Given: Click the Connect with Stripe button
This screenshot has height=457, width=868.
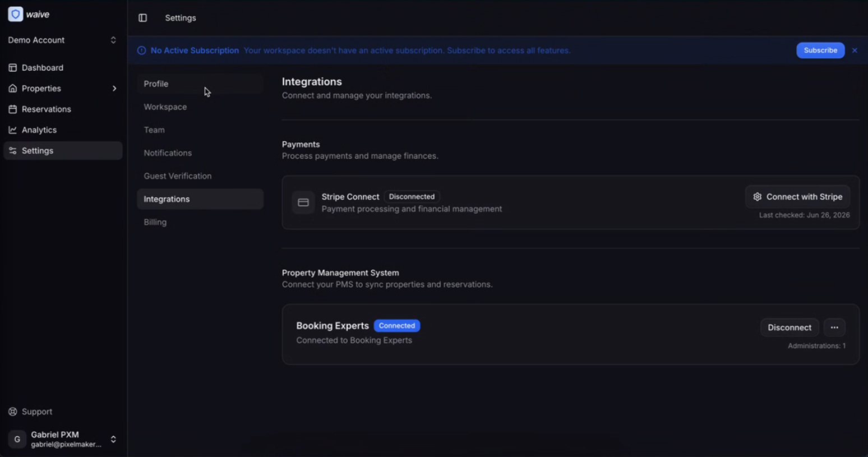Looking at the screenshot, I should click(797, 197).
